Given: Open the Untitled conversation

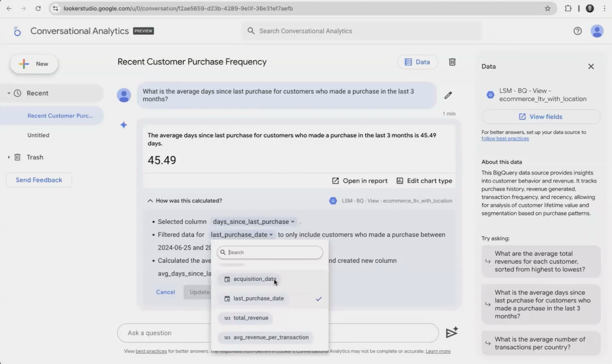Looking at the screenshot, I should click(38, 135).
